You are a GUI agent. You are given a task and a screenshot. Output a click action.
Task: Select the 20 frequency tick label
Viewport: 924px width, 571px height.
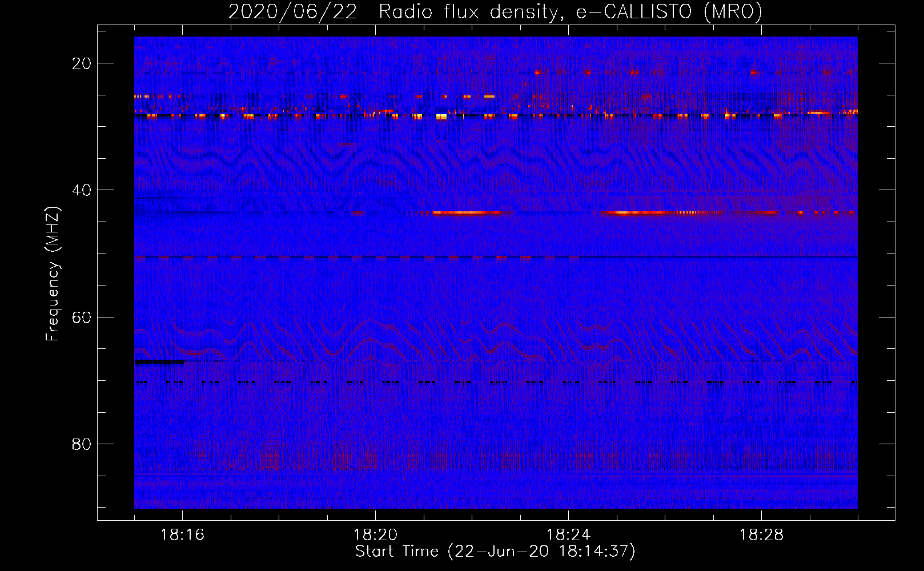point(82,63)
